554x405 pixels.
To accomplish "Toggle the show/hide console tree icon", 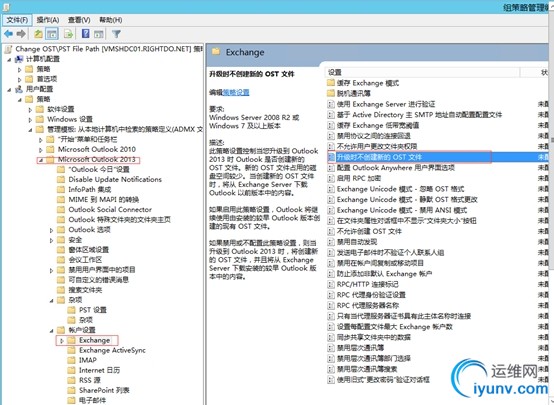I will tap(52, 34).
